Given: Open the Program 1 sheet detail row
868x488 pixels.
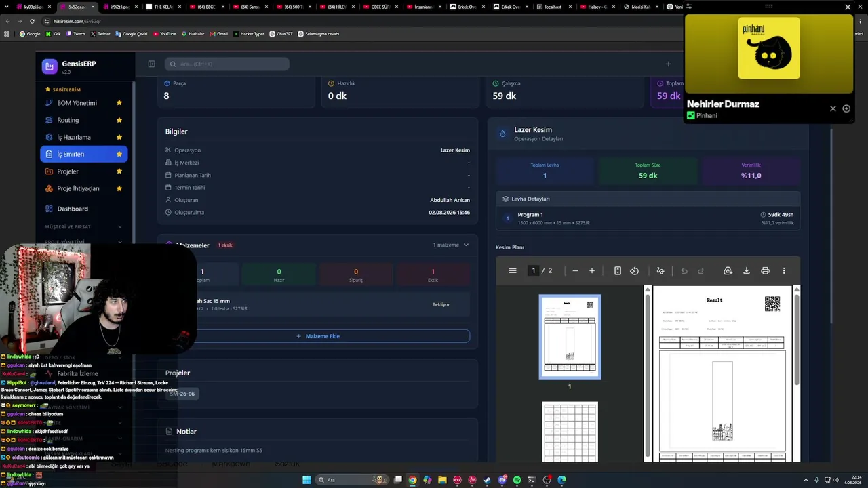Looking at the screenshot, I should (648, 218).
